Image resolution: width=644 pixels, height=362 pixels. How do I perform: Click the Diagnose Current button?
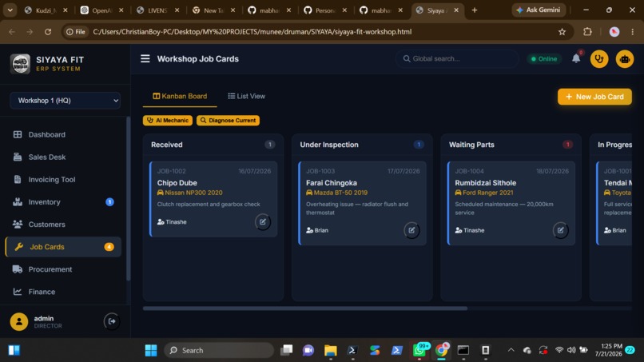pyautogui.click(x=228, y=121)
